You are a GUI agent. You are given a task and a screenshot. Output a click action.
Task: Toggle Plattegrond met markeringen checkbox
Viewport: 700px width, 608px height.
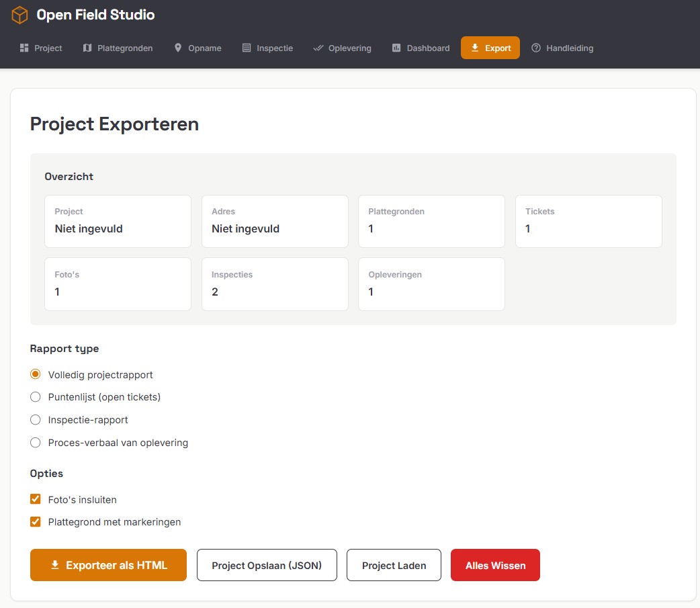(x=36, y=522)
